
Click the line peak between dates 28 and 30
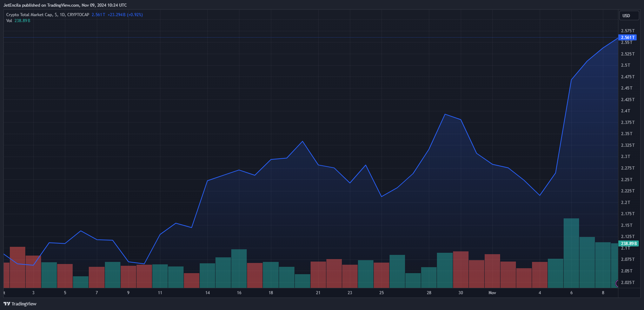[445, 114]
